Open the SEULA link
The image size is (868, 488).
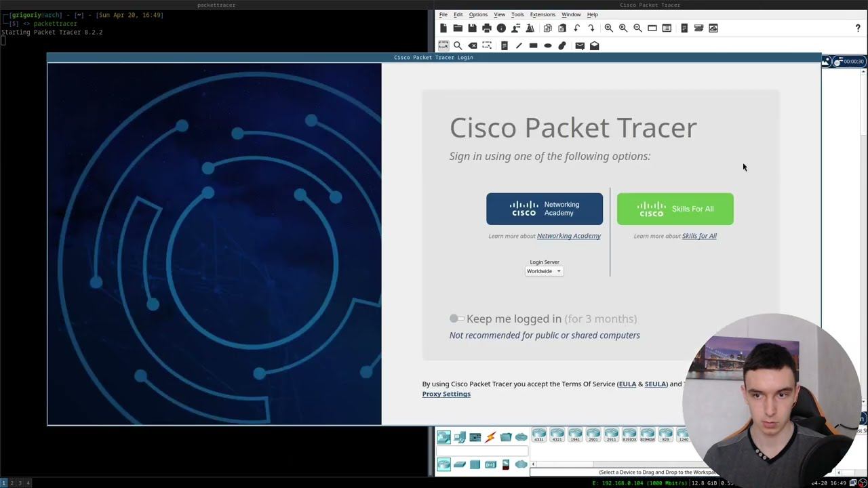(x=656, y=384)
